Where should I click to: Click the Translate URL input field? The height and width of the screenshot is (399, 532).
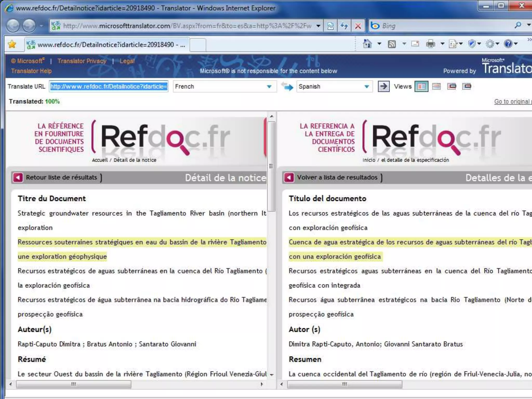pyautogui.click(x=109, y=87)
